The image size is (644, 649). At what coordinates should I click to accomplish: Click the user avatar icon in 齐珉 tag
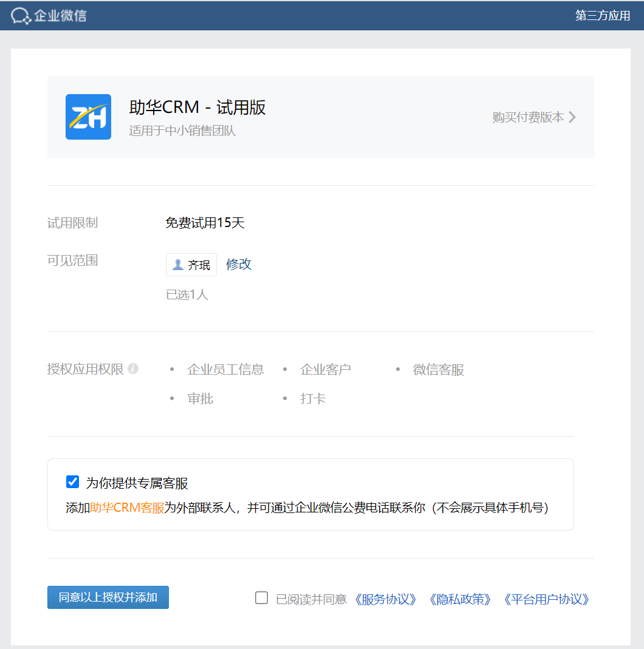pos(177,265)
